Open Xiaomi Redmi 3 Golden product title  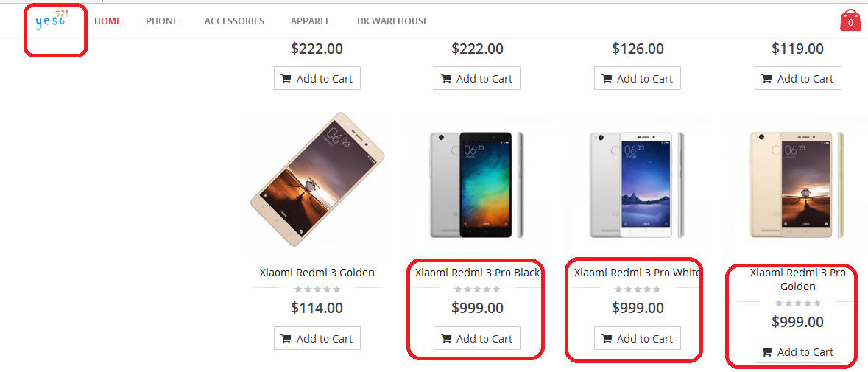317,273
